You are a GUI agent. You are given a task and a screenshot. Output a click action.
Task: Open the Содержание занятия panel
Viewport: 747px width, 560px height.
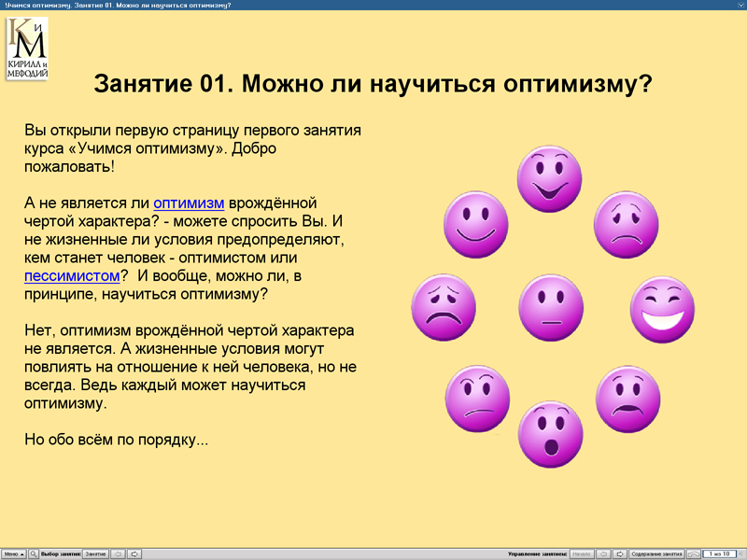[x=656, y=553]
